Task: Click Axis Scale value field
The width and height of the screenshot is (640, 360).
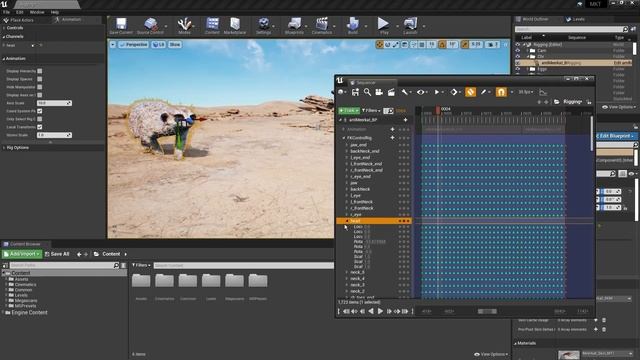Action: click(x=54, y=103)
